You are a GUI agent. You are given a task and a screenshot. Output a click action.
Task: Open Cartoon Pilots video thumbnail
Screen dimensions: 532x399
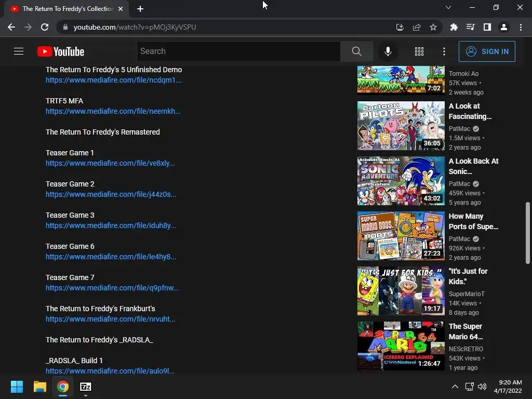[x=401, y=126]
